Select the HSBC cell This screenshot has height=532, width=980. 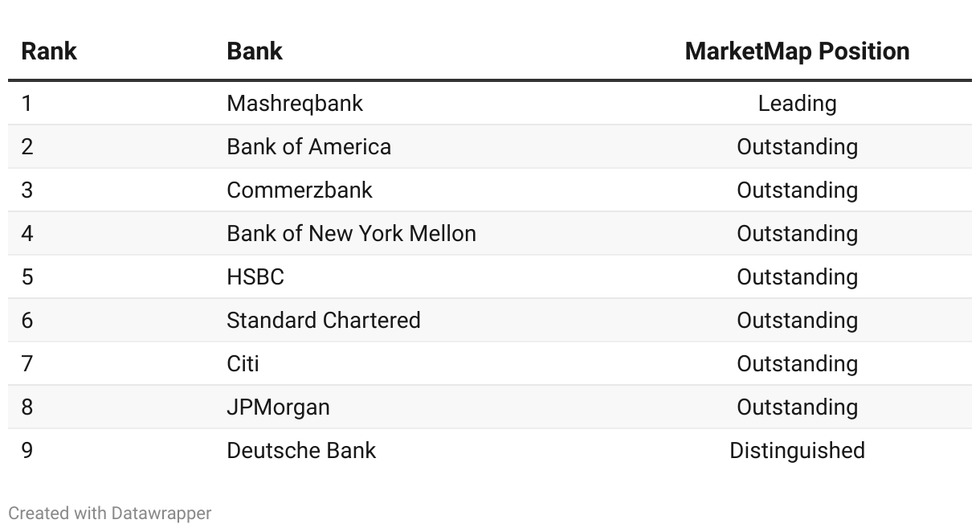255,277
